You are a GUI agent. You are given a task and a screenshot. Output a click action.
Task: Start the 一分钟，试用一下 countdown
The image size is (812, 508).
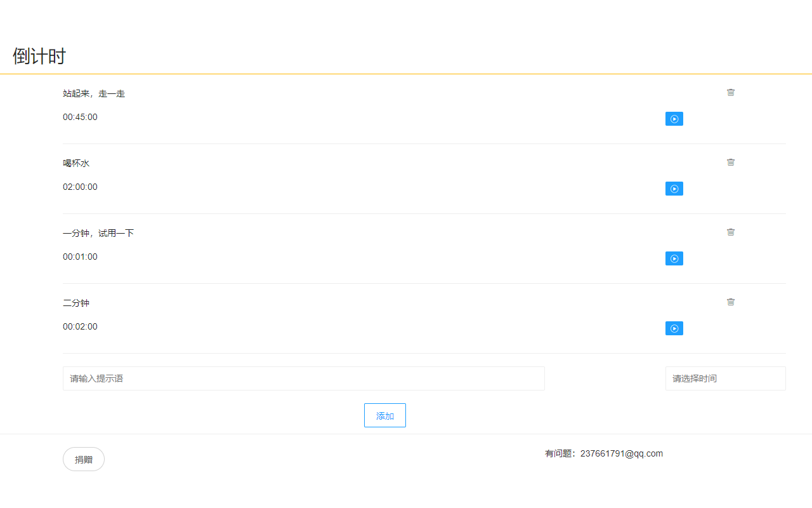coord(674,258)
